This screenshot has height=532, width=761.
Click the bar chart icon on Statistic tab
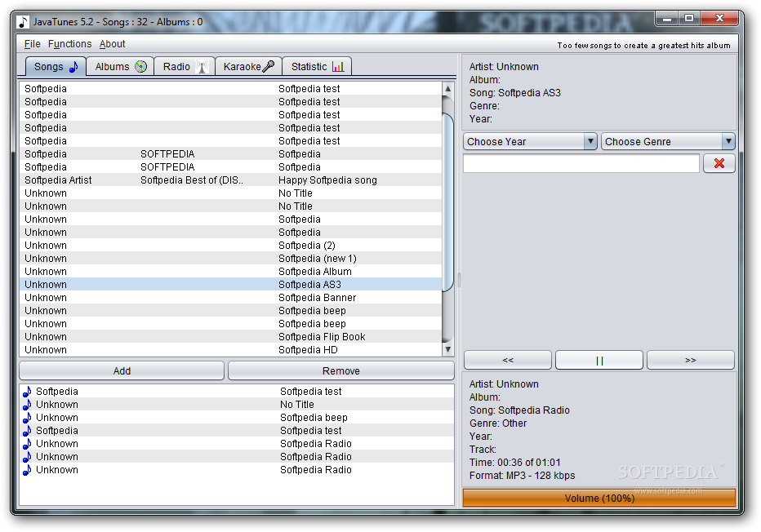[338, 66]
